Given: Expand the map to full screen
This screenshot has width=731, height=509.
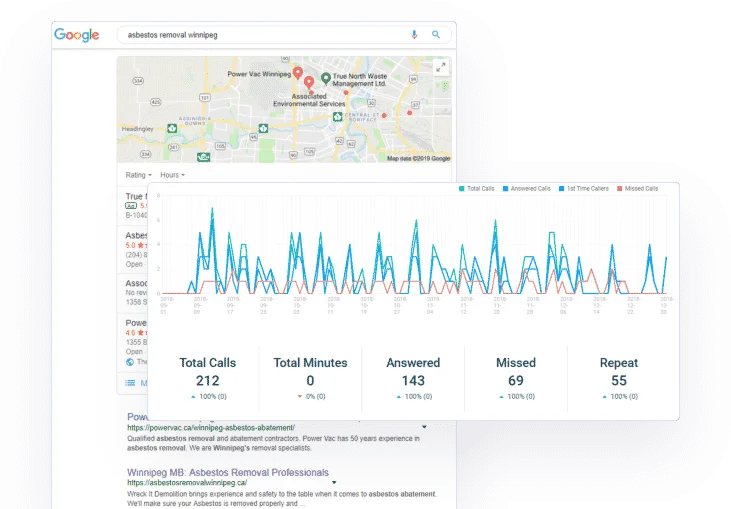Looking at the screenshot, I should point(441,68).
